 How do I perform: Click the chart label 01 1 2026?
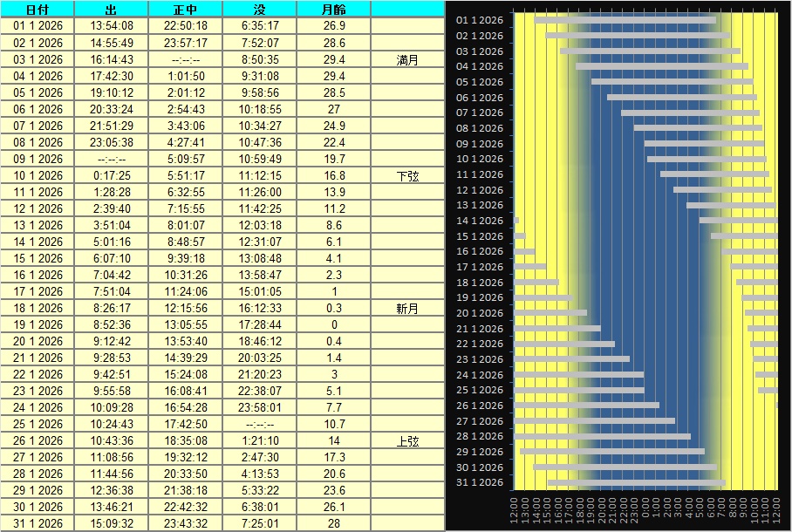[480, 20]
